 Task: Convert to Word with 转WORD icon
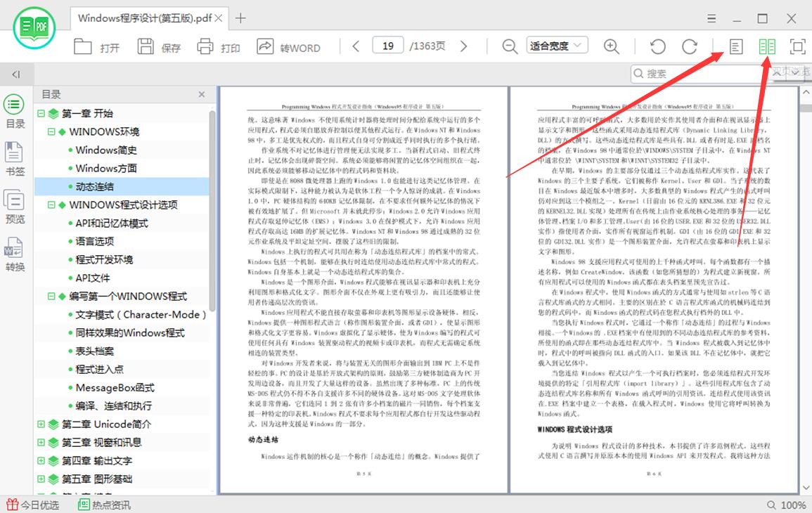click(x=265, y=46)
